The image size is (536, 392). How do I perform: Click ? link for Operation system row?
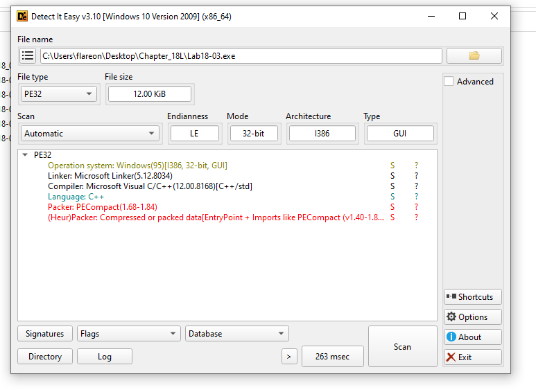(x=416, y=166)
